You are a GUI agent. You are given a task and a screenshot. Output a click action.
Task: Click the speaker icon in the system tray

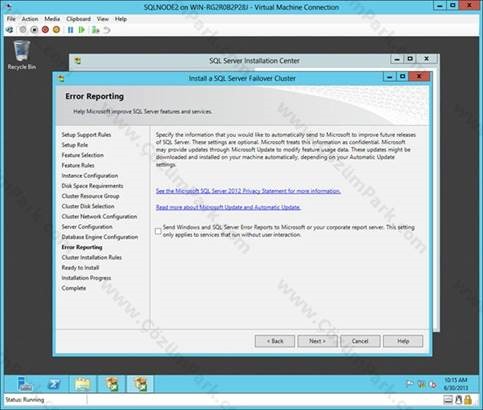[x=433, y=384]
